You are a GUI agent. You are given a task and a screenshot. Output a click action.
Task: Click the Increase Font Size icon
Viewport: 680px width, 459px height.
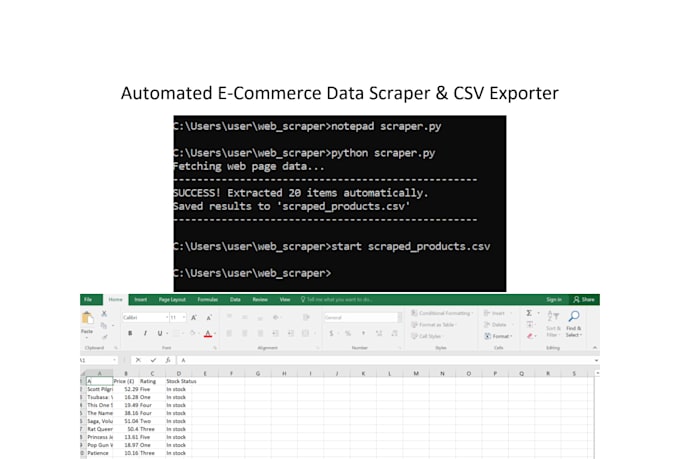pos(194,318)
